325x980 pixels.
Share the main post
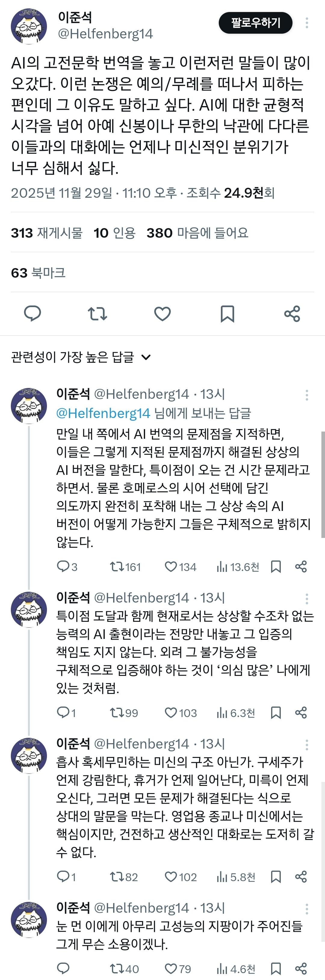(x=292, y=313)
